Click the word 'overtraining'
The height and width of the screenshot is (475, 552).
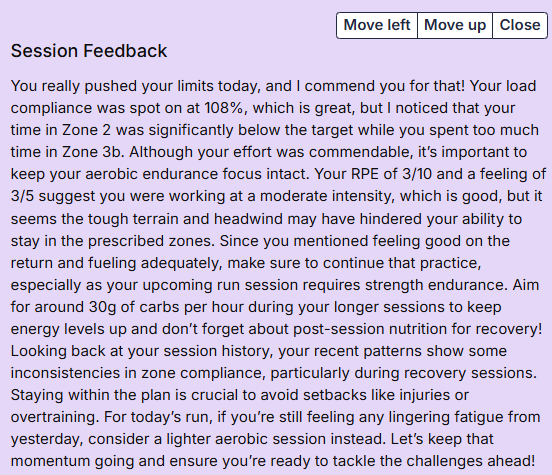click(x=55, y=417)
